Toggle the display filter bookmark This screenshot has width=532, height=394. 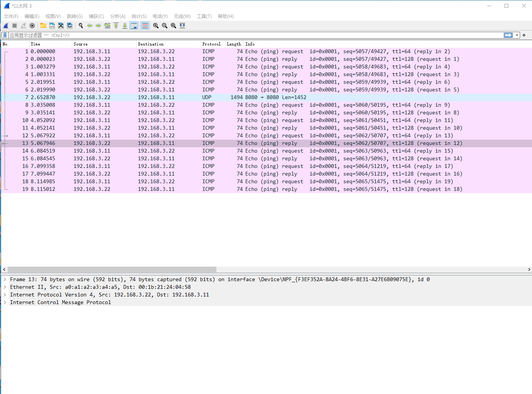pos(5,35)
